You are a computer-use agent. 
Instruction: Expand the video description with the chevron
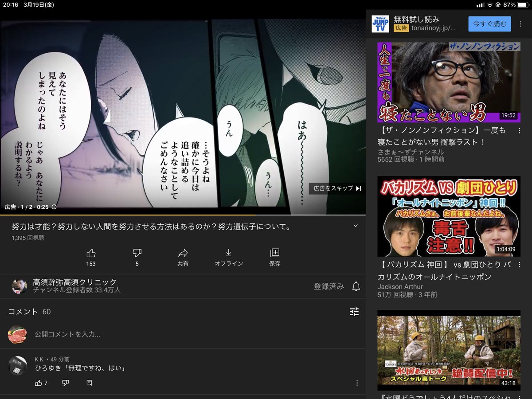[x=355, y=225]
